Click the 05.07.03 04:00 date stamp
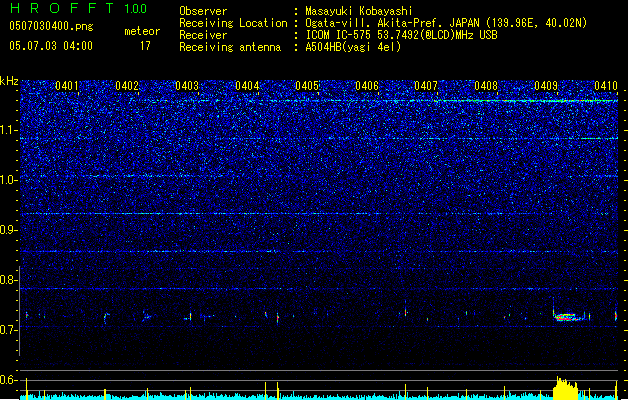 51,46
